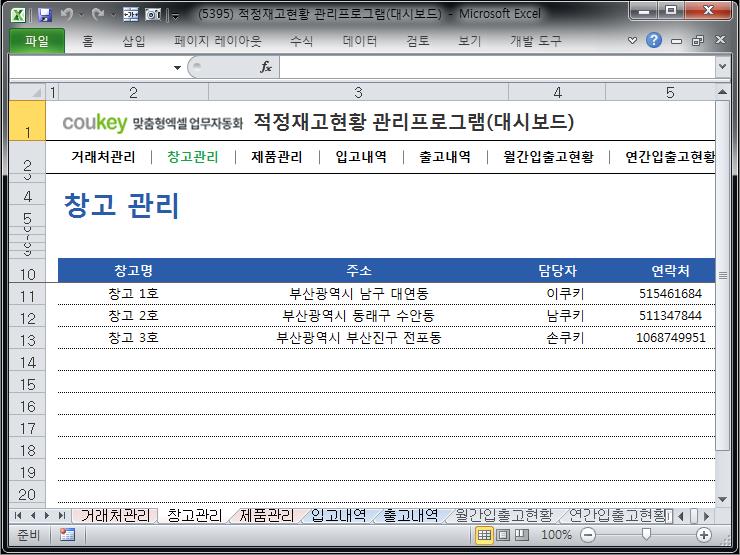Go to 제품관리 navigation link
The image size is (740, 555).
pyautogui.click(x=277, y=157)
